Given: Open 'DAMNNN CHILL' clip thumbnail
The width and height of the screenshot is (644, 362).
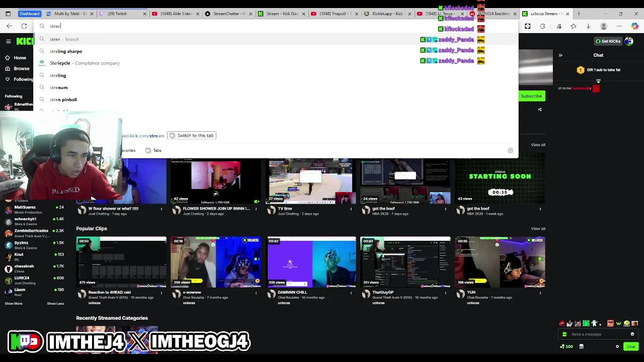Looking at the screenshot, I should click(312, 262).
